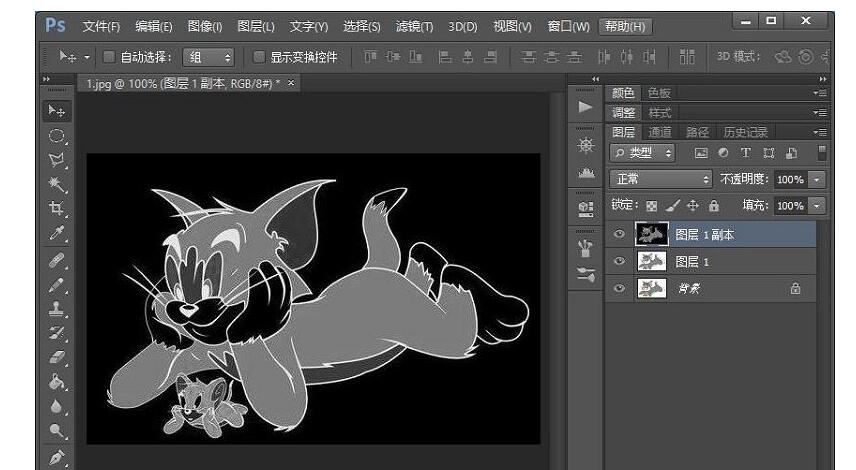The height and width of the screenshot is (470, 856).
Task: Click the lock transparent pixels icon
Action: pos(653,206)
